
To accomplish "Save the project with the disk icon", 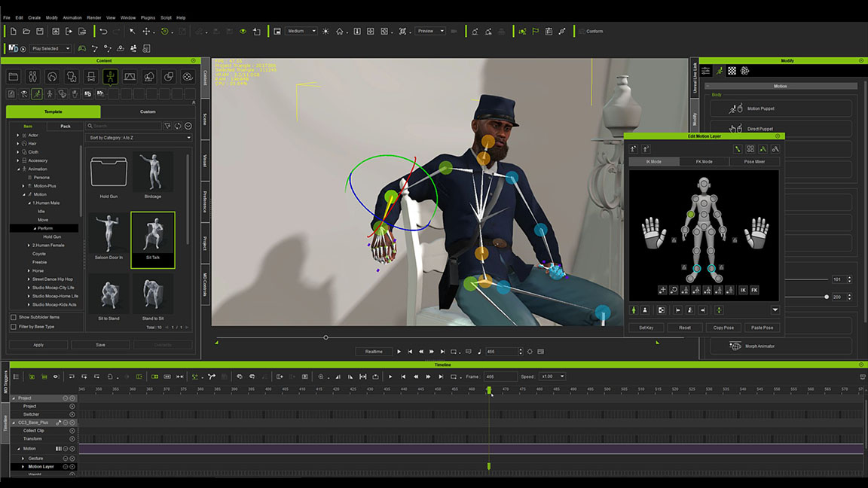I will (x=40, y=32).
